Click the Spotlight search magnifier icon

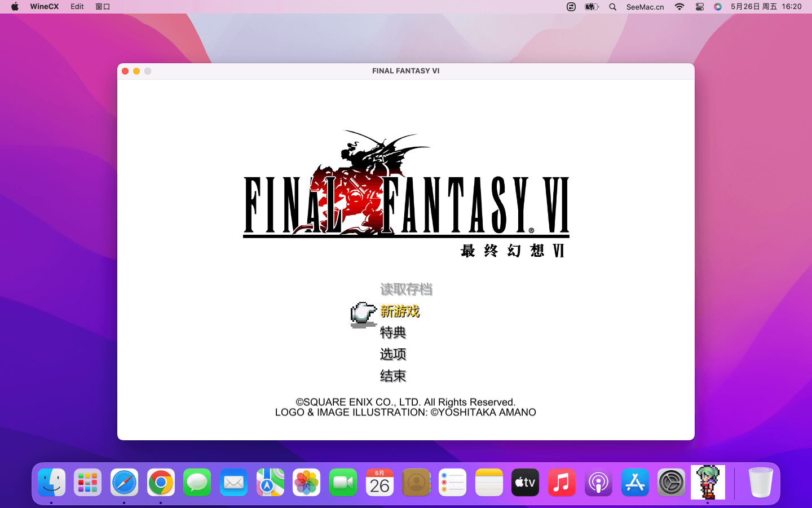point(613,7)
